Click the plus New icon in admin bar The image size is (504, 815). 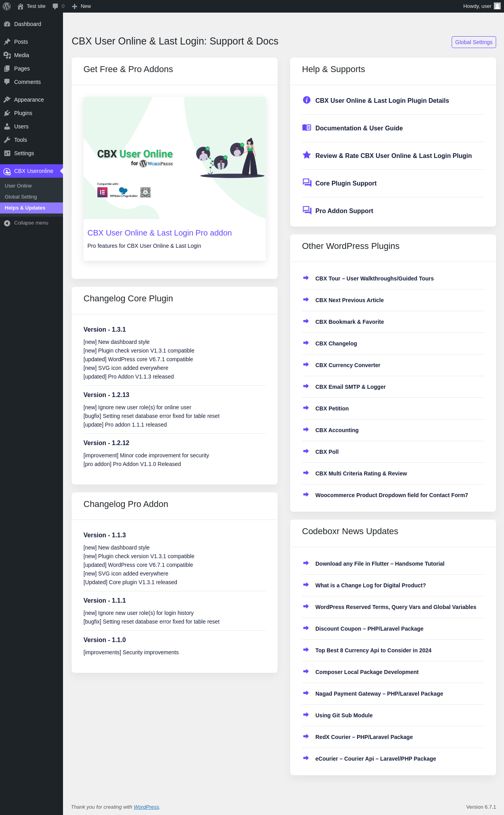pyautogui.click(x=74, y=6)
